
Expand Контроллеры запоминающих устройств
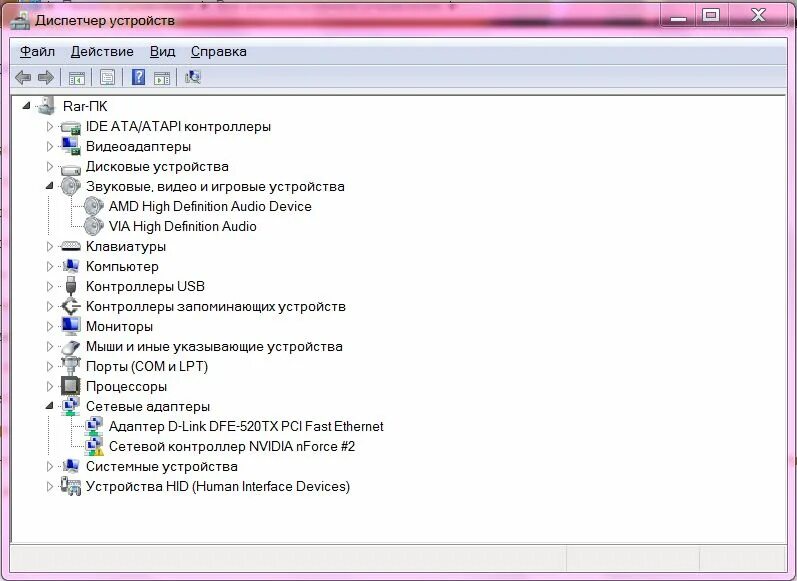pyautogui.click(x=49, y=307)
